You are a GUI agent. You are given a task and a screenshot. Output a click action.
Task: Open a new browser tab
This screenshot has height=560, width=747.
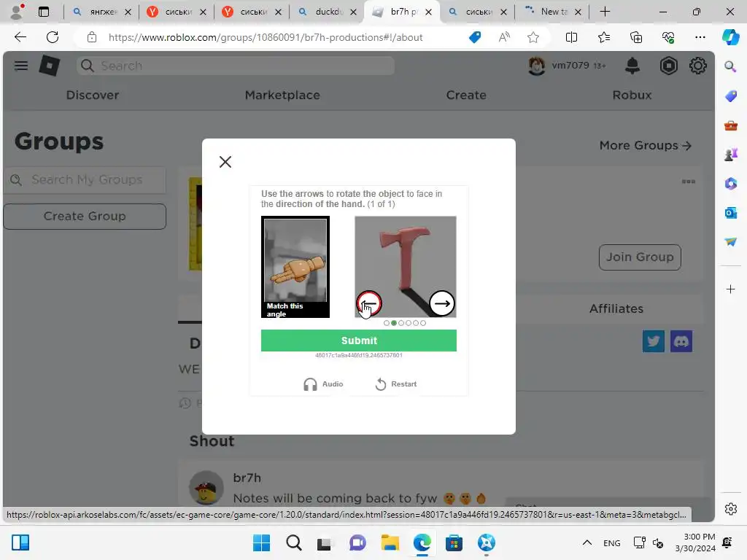coord(605,12)
